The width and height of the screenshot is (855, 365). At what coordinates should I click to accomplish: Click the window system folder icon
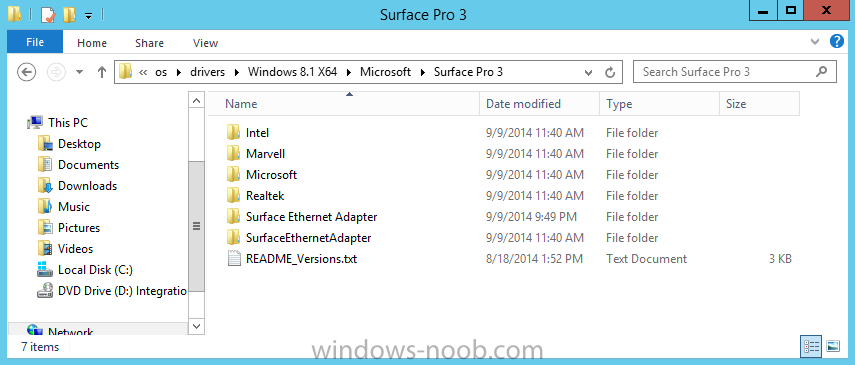[x=15, y=14]
